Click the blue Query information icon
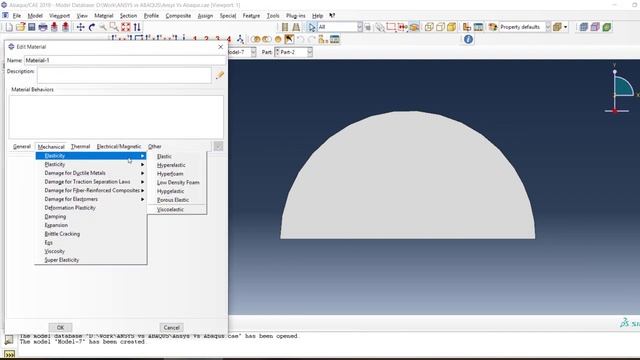 tap(468, 39)
